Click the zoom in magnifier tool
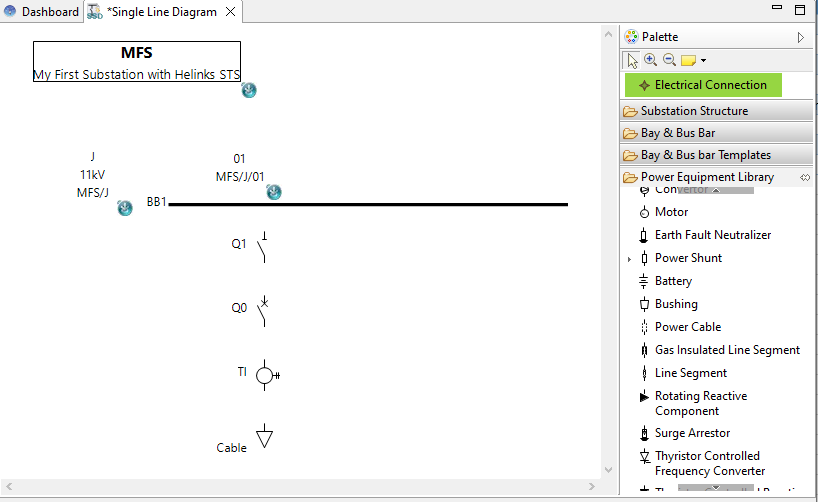 tap(650, 60)
